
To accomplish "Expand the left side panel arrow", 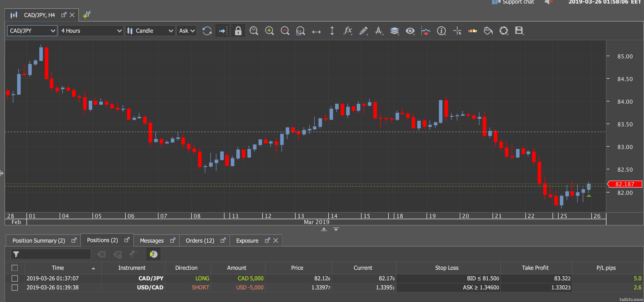I will point(2,173).
